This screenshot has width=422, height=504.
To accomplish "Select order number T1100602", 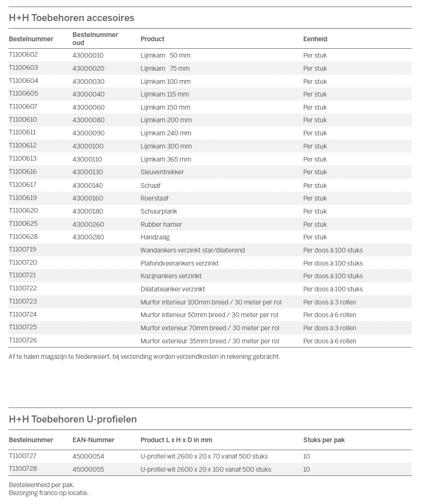I will pos(23,55).
